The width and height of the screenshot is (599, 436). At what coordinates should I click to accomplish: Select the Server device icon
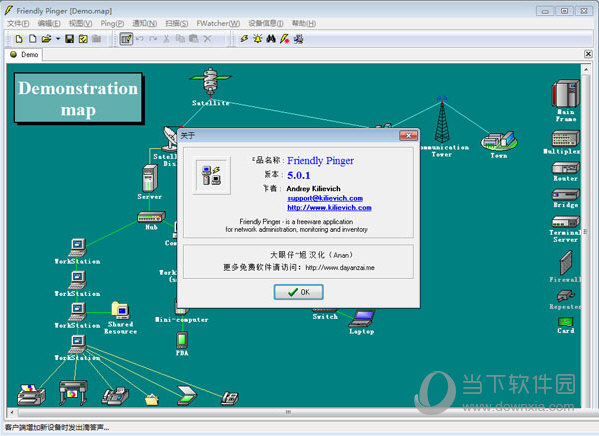point(150,178)
